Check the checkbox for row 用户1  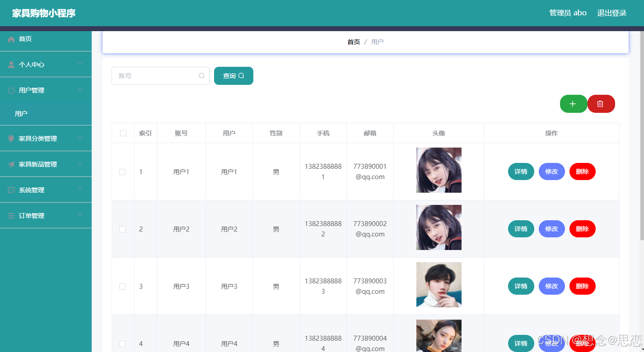(x=122, y=172)
